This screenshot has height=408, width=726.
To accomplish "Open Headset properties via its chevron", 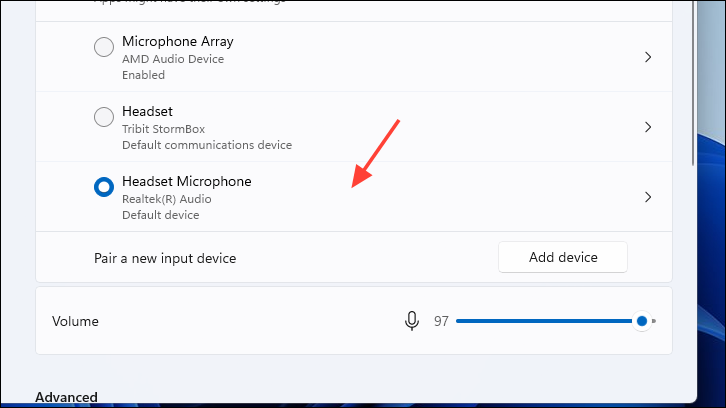I will 648,127.
